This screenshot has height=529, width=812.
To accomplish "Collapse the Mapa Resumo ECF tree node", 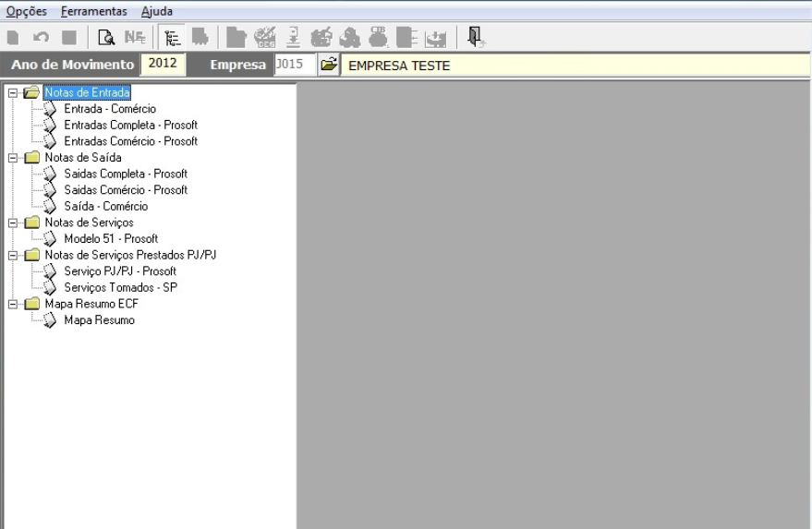I will point(11,304).
